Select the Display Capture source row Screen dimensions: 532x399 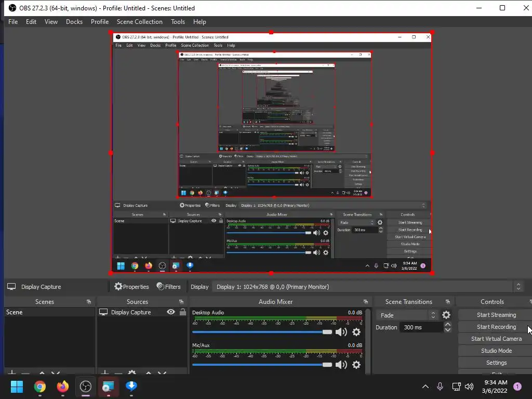pyautogui.click(x=130, y=312)
